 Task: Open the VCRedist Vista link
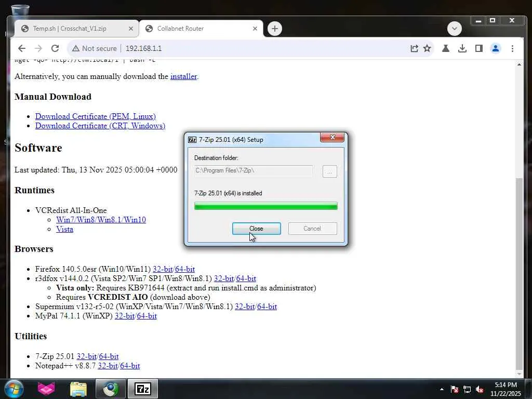pyautogui.click(x=65, y=229)
